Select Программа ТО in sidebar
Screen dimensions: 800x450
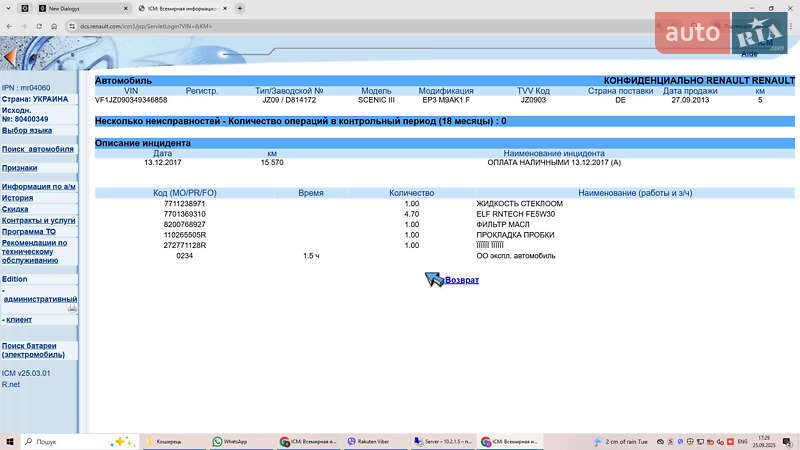[x=30, y=231]
